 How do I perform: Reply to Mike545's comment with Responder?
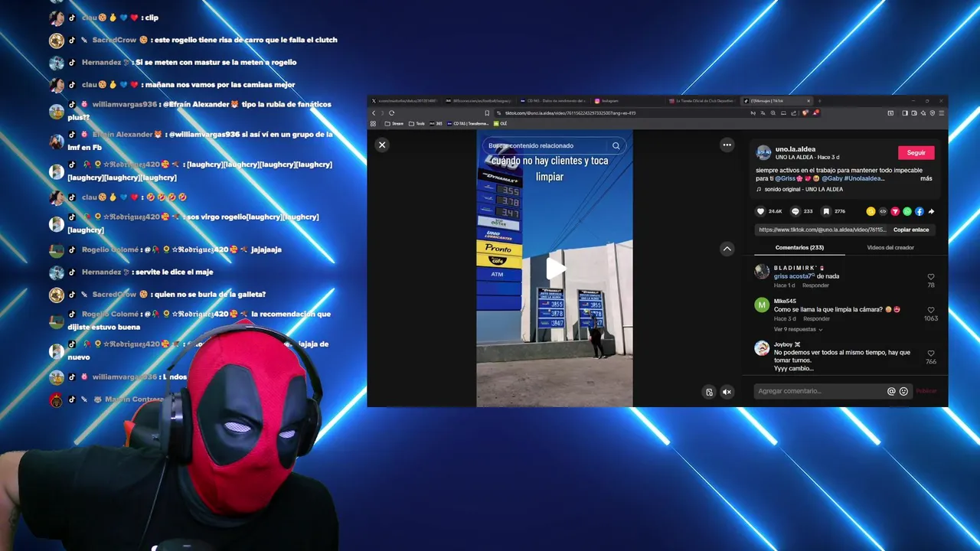(816, 318)
